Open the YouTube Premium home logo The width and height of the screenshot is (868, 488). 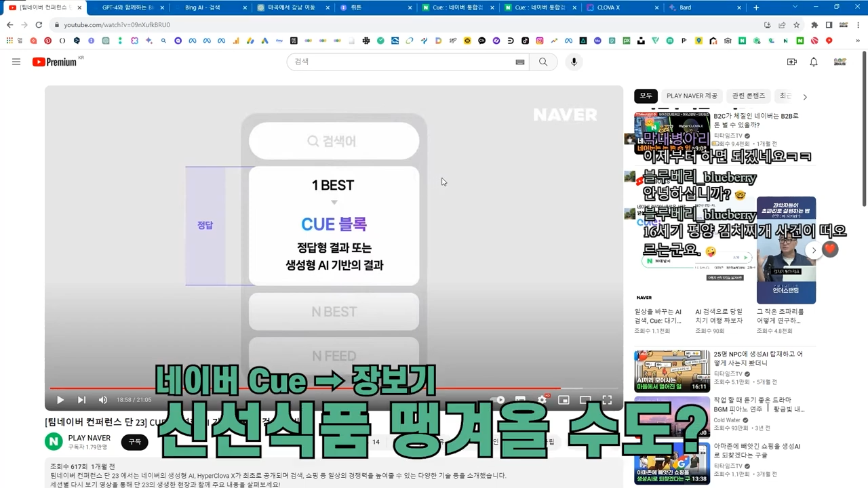tap(54, 62)
